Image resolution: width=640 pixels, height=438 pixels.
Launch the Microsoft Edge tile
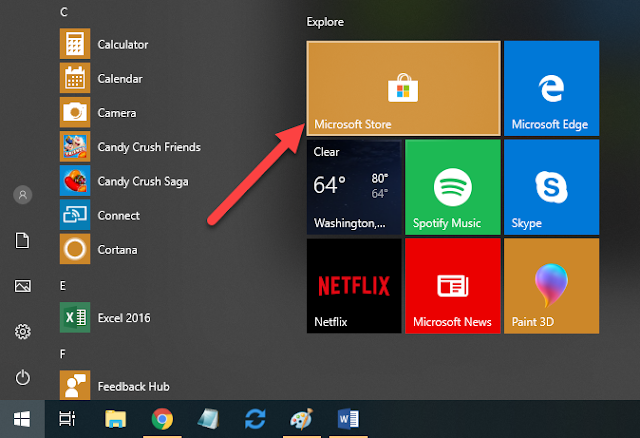551,88
